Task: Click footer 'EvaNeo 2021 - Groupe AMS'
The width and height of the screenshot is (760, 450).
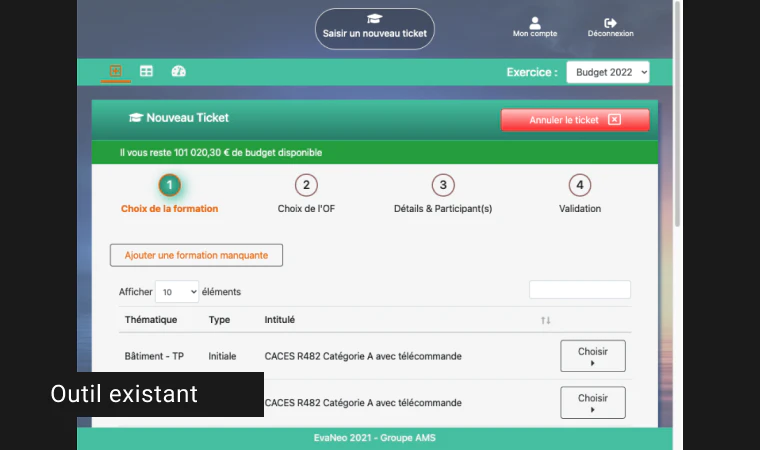Action: click(375, 438)
